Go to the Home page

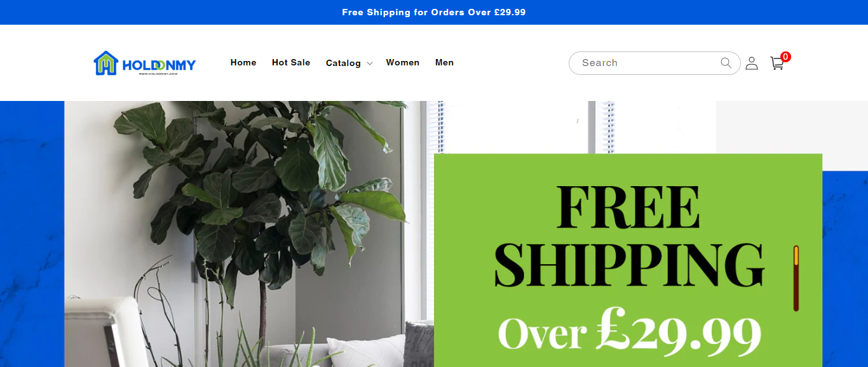(243, 62)
